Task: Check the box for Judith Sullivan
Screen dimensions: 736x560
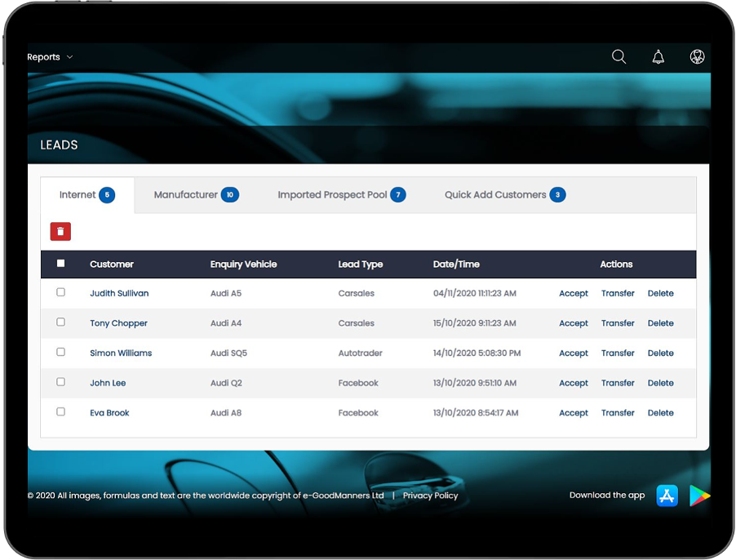Action: [60, 292]
